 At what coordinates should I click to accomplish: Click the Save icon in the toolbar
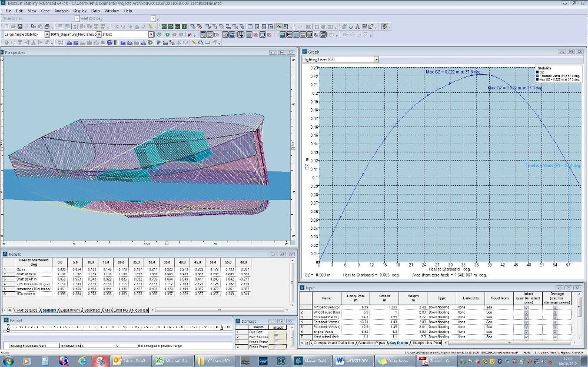tap(19, 26)
